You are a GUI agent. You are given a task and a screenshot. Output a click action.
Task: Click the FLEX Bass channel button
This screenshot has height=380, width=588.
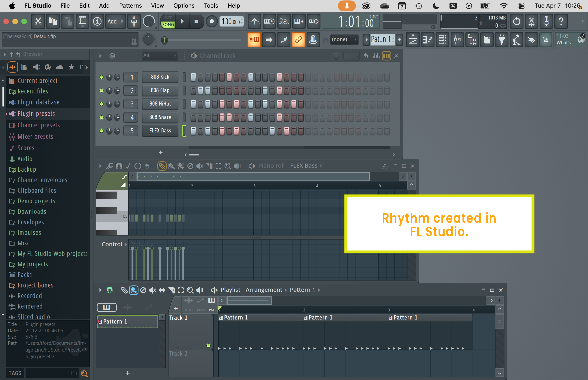click(160, 131)
